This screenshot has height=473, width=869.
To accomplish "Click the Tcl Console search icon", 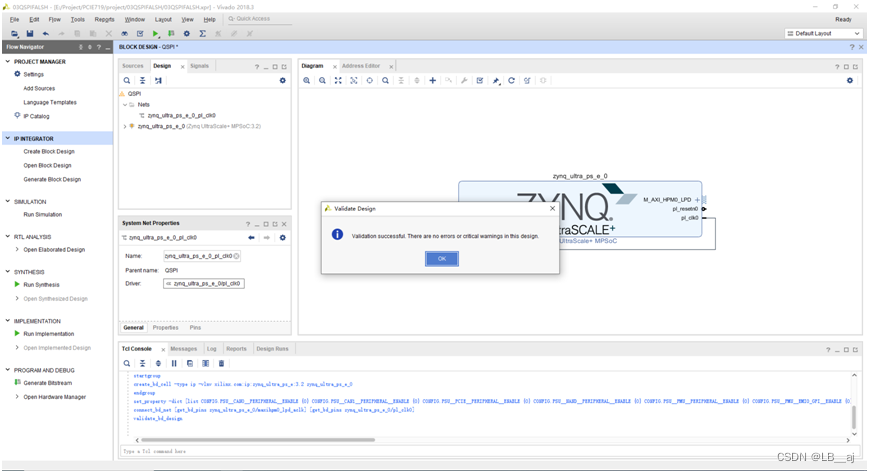I will pos(127,363).
